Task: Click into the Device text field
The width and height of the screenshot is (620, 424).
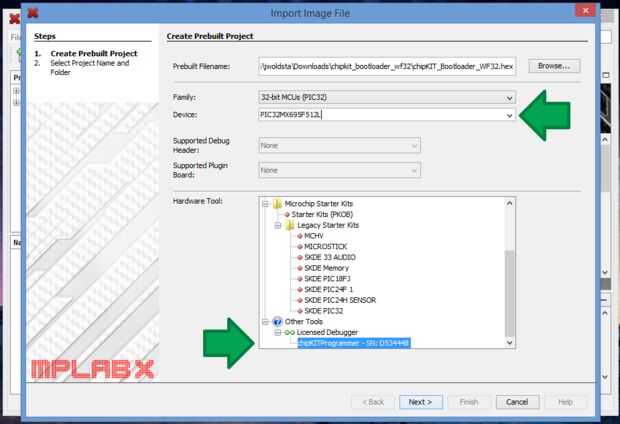Action: (x=381, y=115)
